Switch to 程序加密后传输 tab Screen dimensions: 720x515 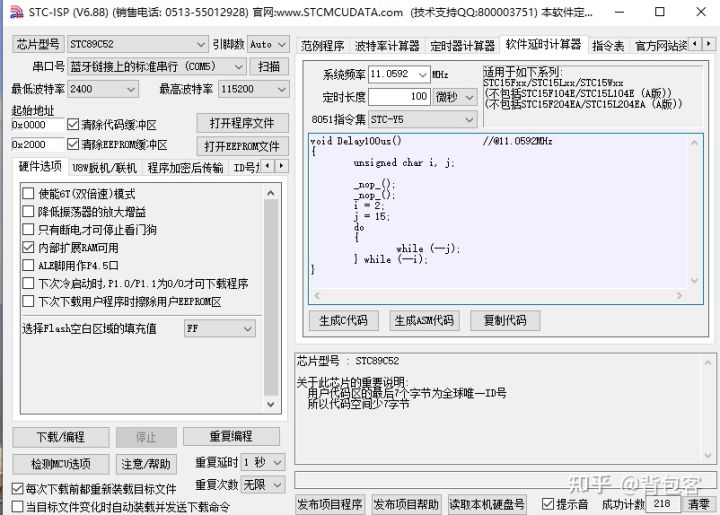pyautogui.click(x=185, y=168)
